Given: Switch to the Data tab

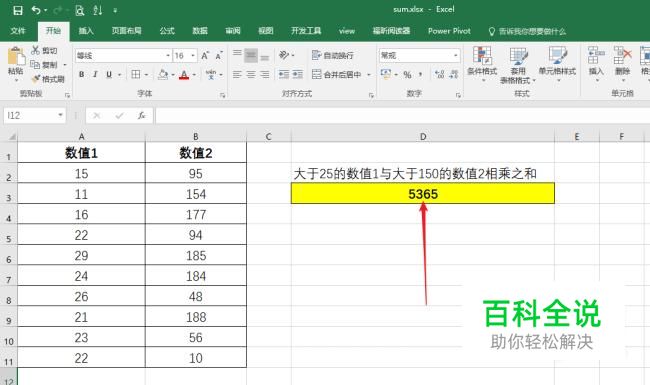Looking at the screenshot, I should 200,31.
